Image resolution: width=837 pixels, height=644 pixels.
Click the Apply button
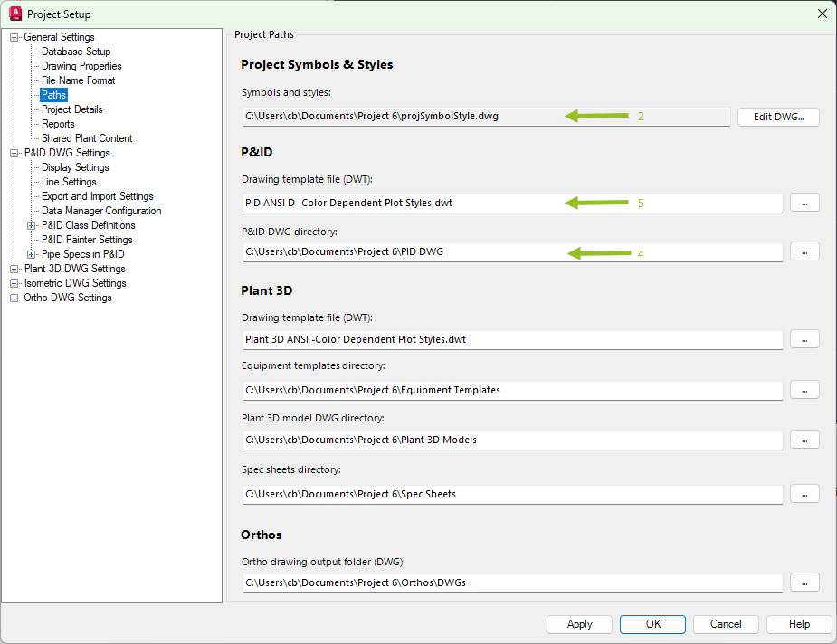pyautogui.click(x=579, y=624)
